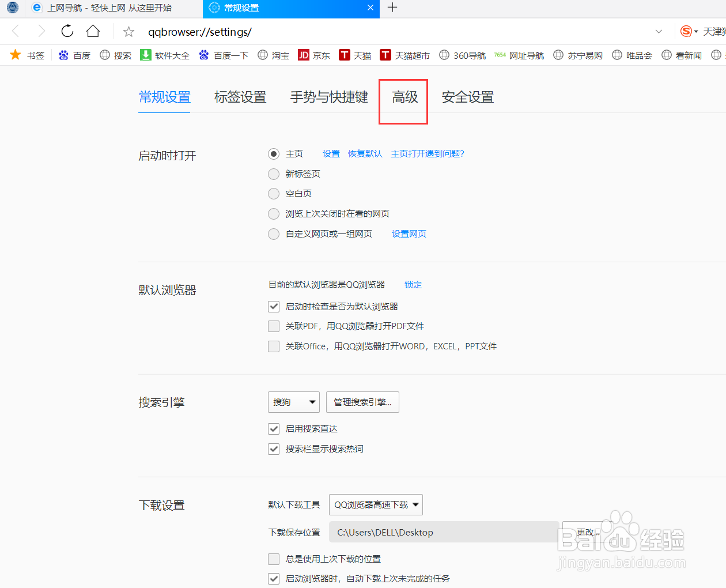Click the 百度 bookmark icon
This screenshot has height=588, width=726.
[x=63, y=55]
